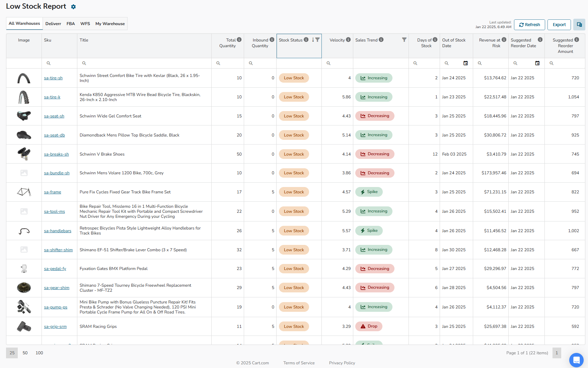
Task: Switch to the FBA warehouse tab
Action: click(x=71, y=24)
